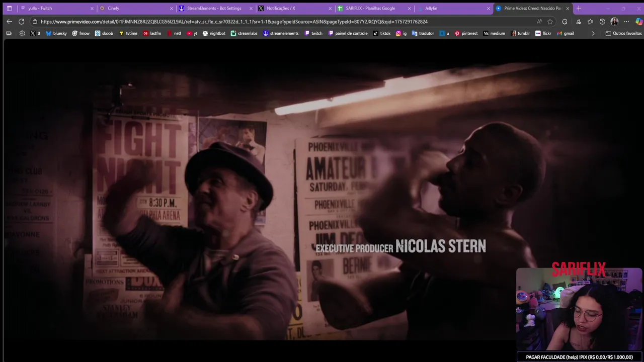Open the tradutor bookmark
The width and height of the screenshot is (644, 362).
click(x=423, y=33)
